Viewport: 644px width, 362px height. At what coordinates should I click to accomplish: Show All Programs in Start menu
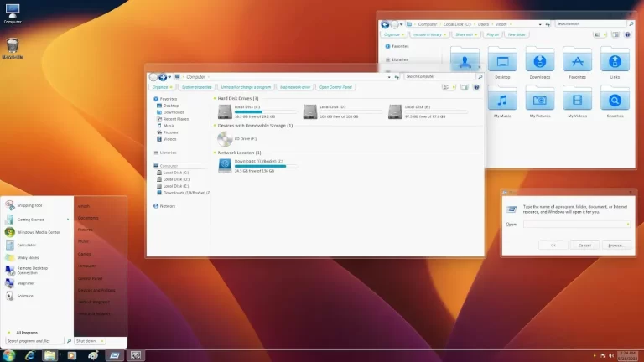coord(26,333)
